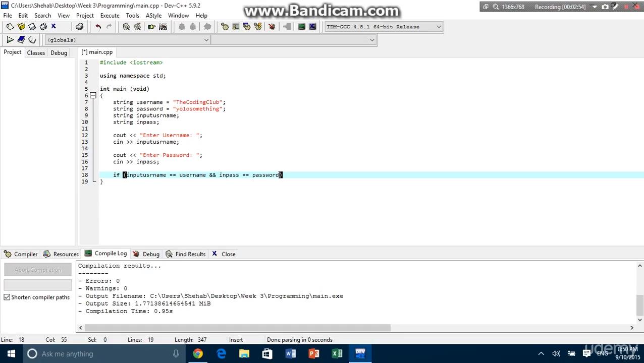Viewport: 644px width, 363px height.
Task: Click the Print toolbar icon
Action: 79,27
